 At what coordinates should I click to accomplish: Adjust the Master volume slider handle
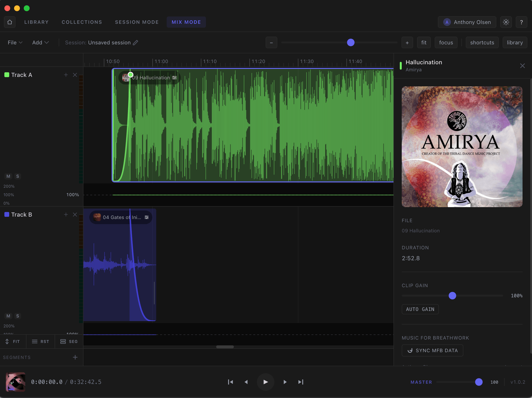point(479,382)
